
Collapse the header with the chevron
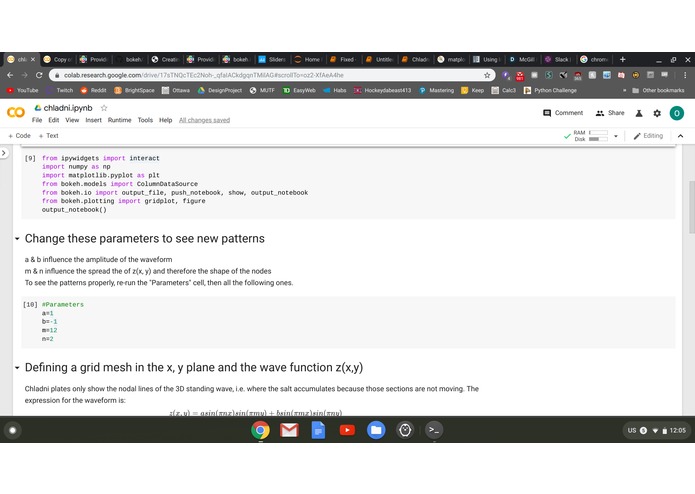coord(680,136)
